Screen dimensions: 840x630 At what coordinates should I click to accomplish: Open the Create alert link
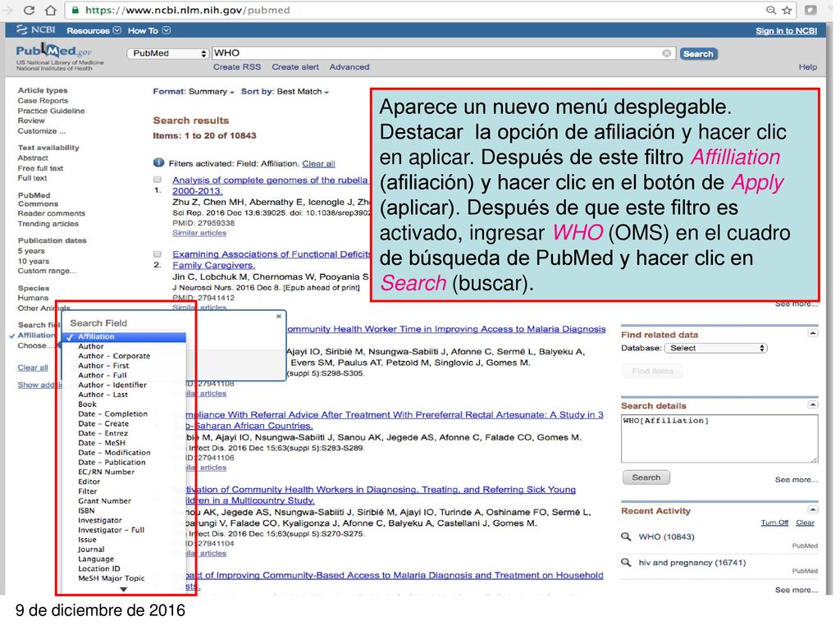(295, 67)
